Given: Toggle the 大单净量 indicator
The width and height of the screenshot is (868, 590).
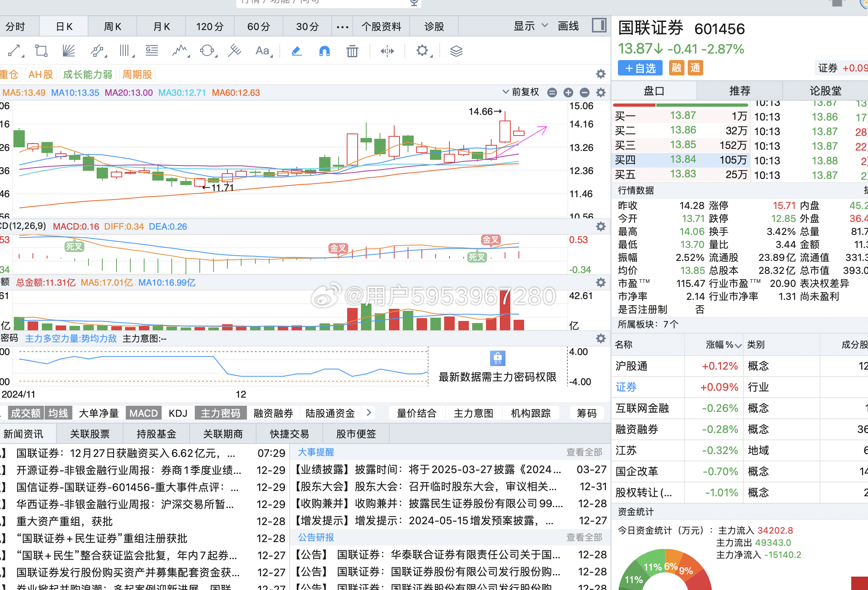Looking at the screenshot, I should click(99, 413).
